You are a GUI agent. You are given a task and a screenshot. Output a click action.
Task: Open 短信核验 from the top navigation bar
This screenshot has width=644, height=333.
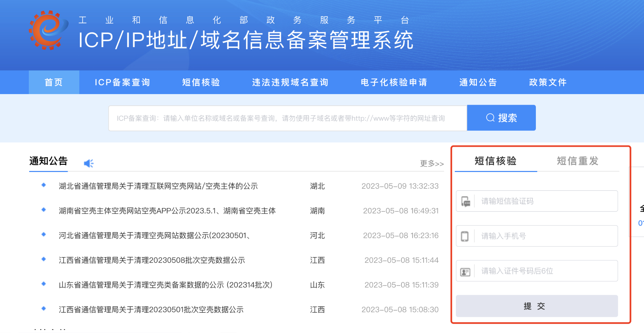201,82
